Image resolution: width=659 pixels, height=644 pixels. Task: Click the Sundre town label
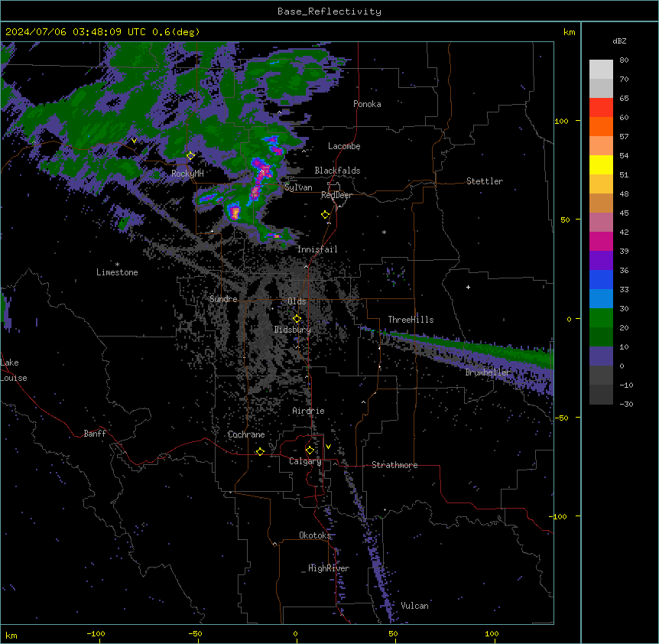pos(223,299)
